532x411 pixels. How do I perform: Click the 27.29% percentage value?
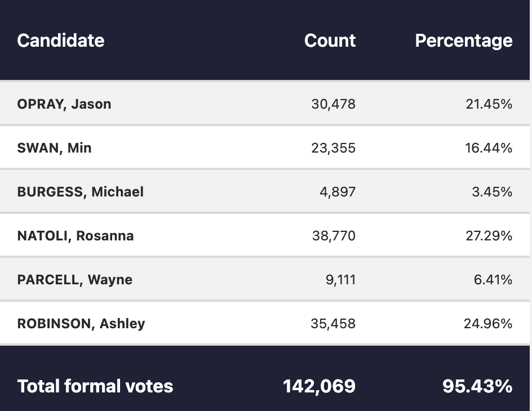click(x=489, y=236)
